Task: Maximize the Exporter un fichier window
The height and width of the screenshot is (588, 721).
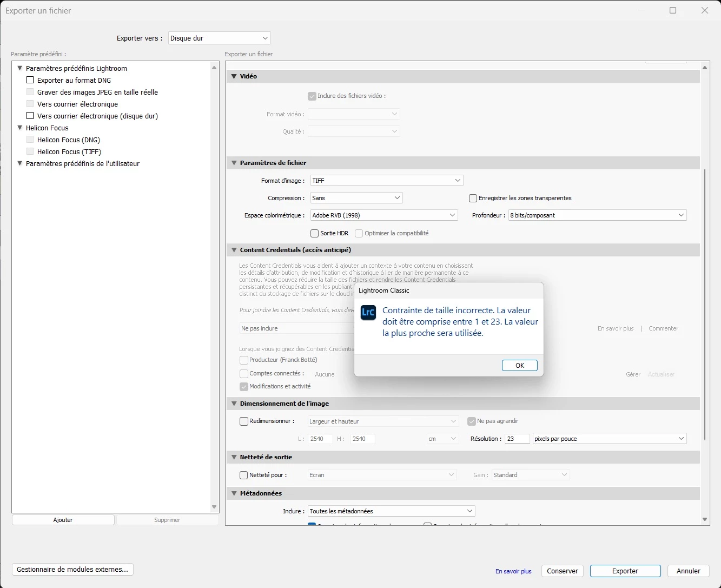Action: click(673, 10)
